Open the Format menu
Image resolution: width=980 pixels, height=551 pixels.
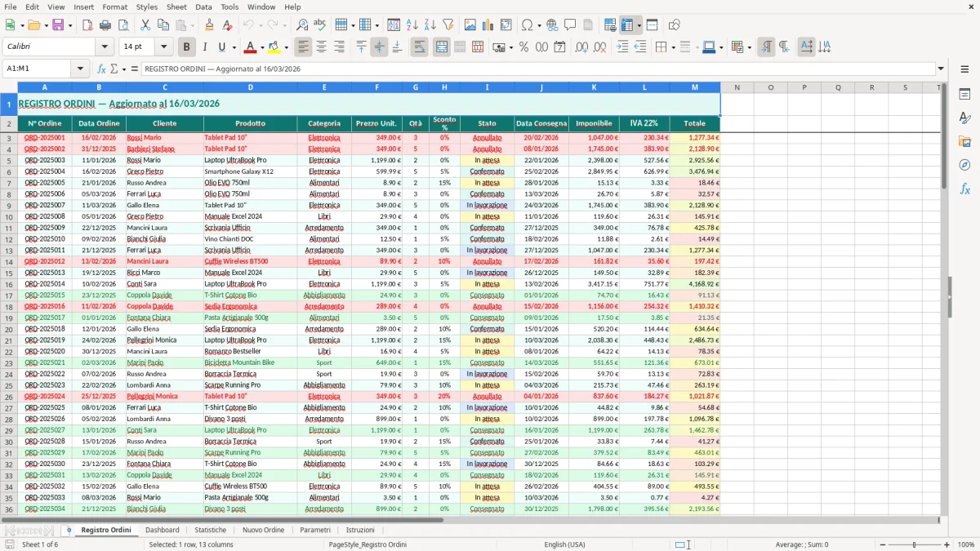tap(114, 7)
